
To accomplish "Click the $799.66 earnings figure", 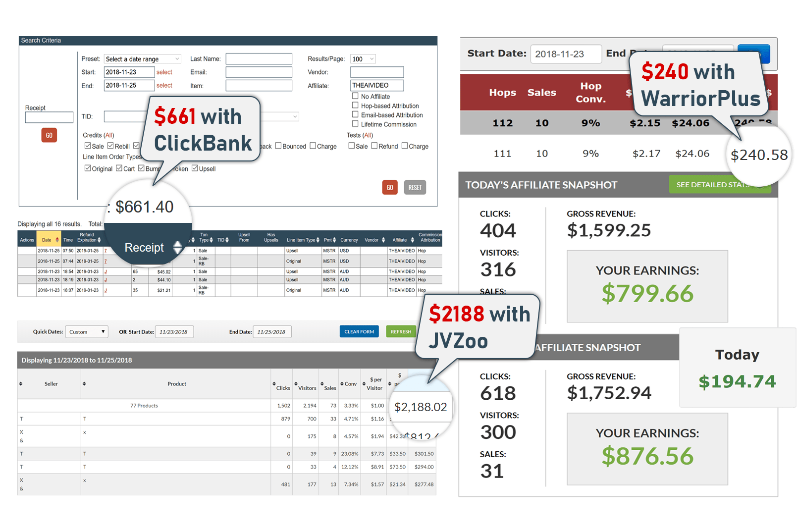I will coord(647,294).
